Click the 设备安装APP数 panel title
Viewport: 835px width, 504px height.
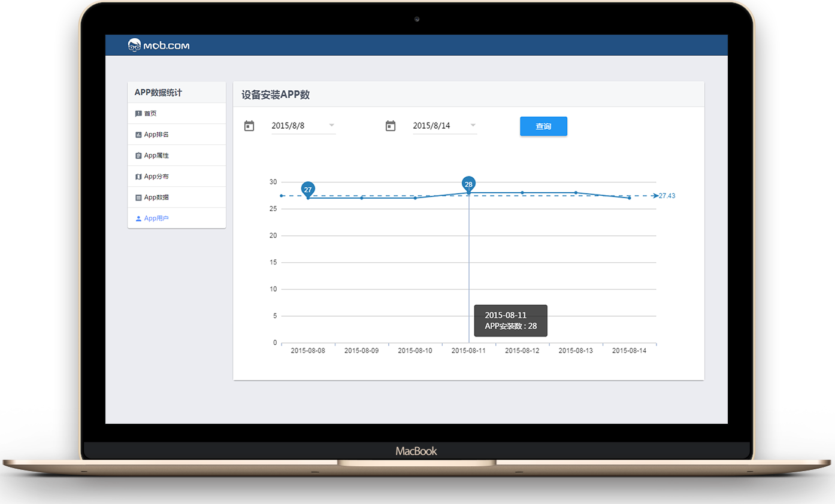pyautogui.click(x=276, y=95)
